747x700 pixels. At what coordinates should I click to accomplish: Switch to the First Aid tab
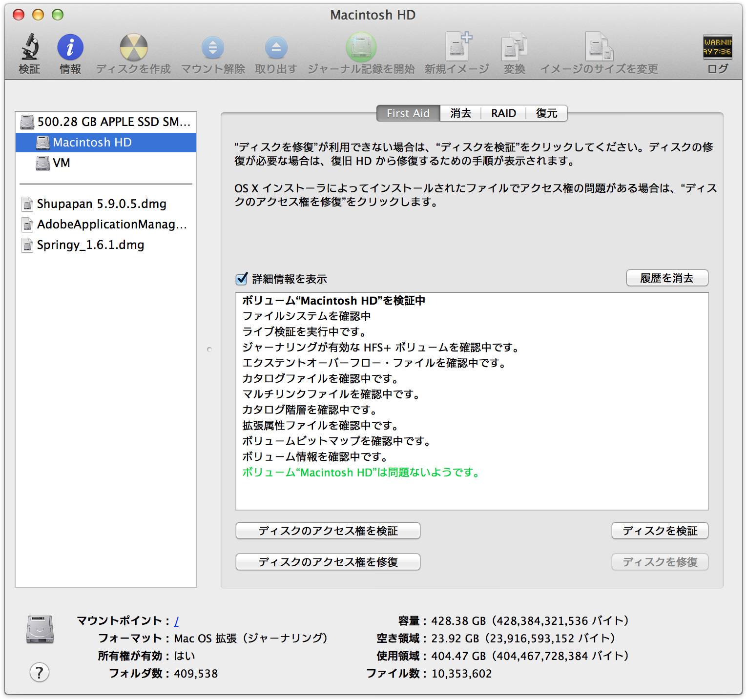(408, 113)
